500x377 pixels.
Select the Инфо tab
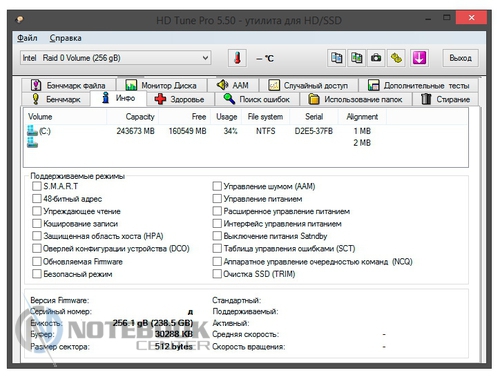click(x=118, y=98)
